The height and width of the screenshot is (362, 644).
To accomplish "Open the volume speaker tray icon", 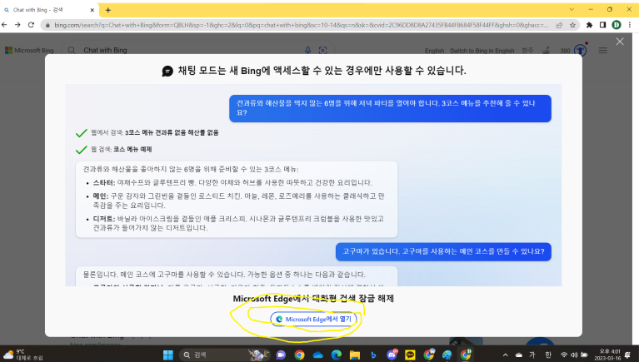I will point(574,355).
